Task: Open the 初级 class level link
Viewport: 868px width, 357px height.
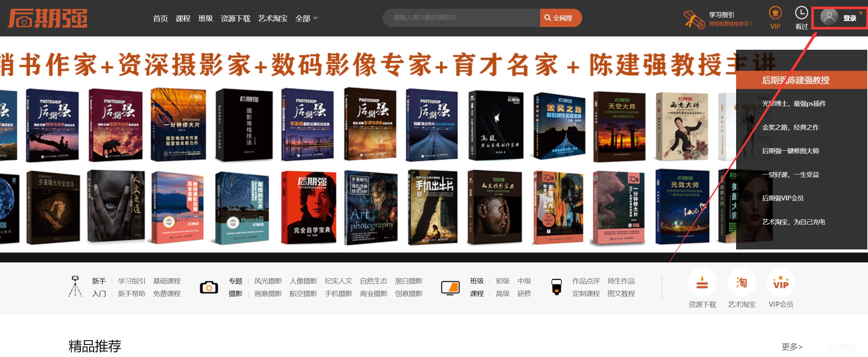Action: [x=502, y=281]
